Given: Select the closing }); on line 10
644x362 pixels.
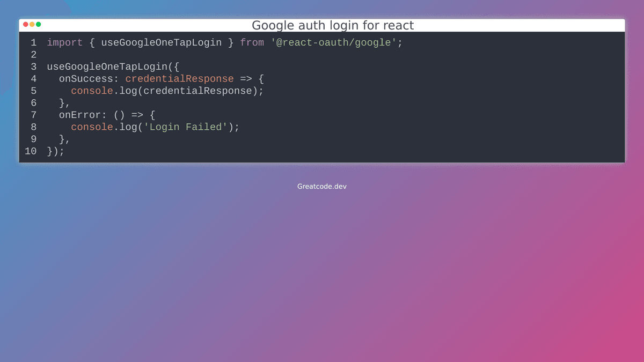Looking at the screenshot, I should click(x=55, y=151).
